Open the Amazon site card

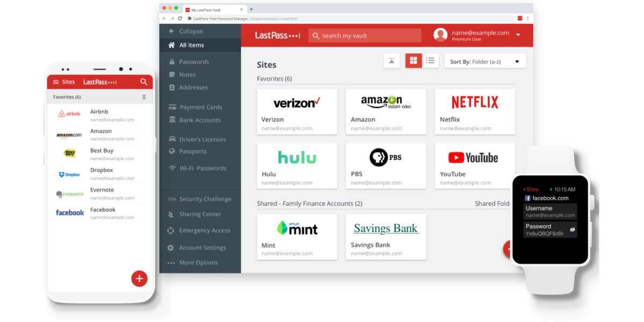386,112
